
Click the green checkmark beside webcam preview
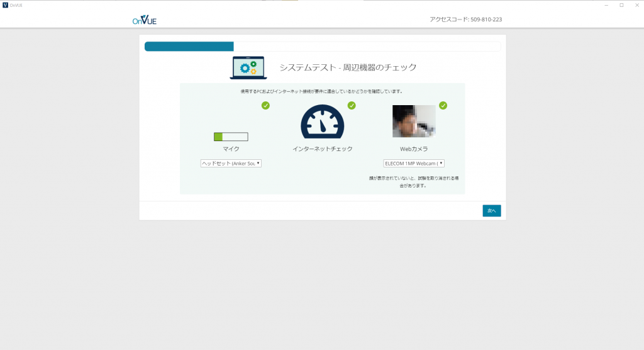click(443, 105)
